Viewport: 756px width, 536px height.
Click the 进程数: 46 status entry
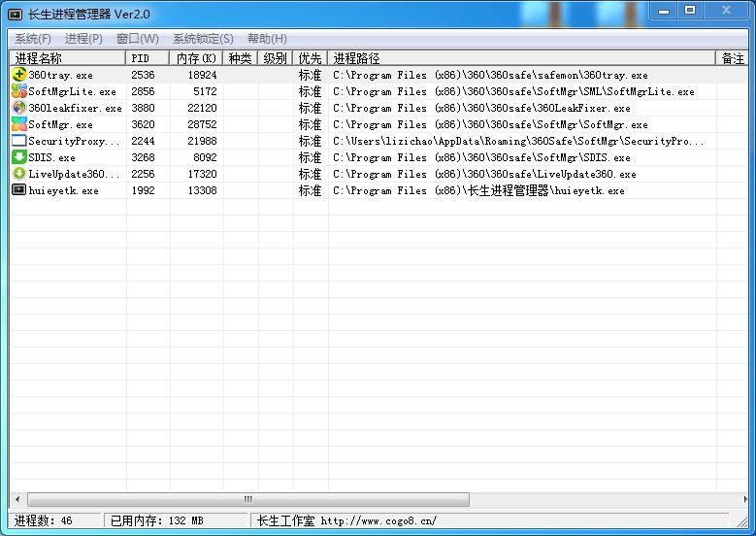44,520
